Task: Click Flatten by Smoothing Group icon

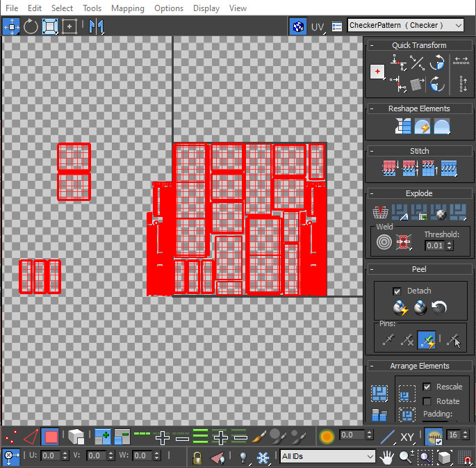Action: tap(419, 212)
